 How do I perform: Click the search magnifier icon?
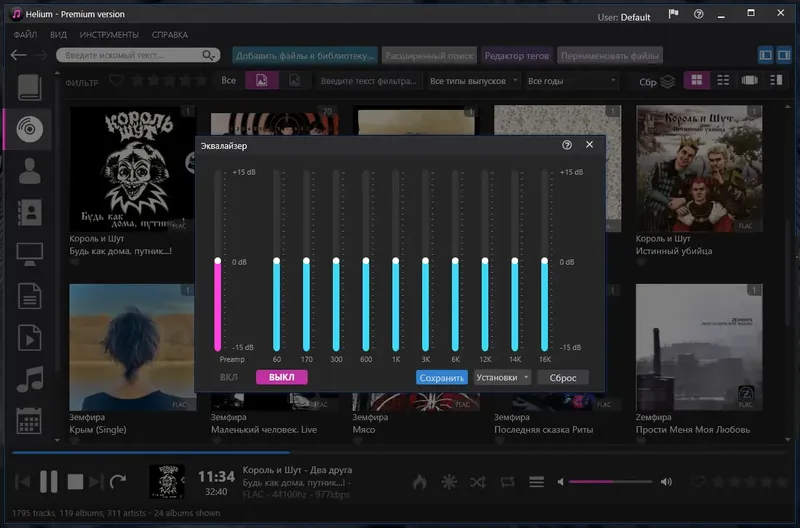pos(208,55)
